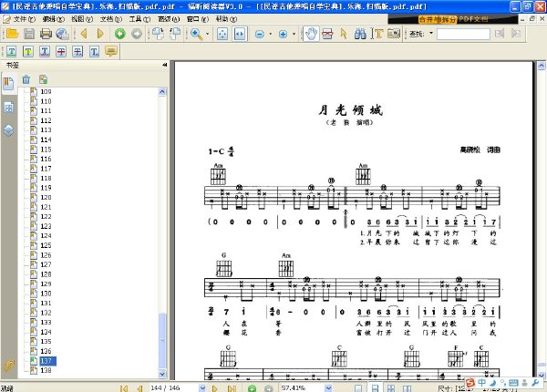Image resolution: width=547 pixels, height=392 pixels.
Task: Activate the reading glasses view icon
Action: pos(327,34)
